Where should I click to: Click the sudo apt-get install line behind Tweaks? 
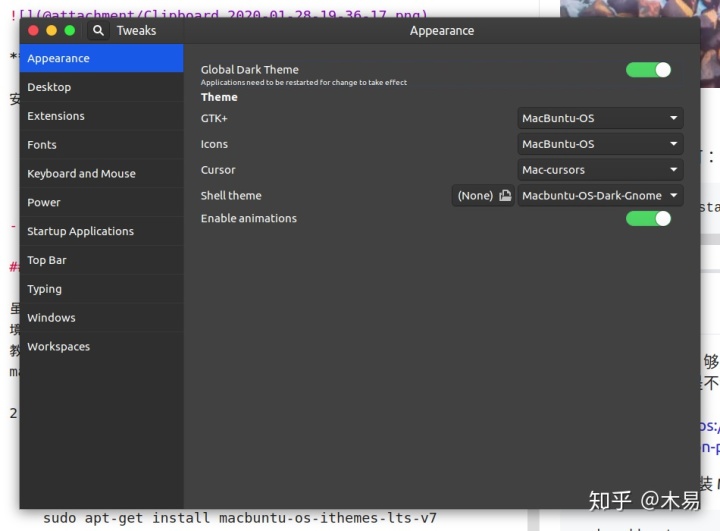coord(240,518)
